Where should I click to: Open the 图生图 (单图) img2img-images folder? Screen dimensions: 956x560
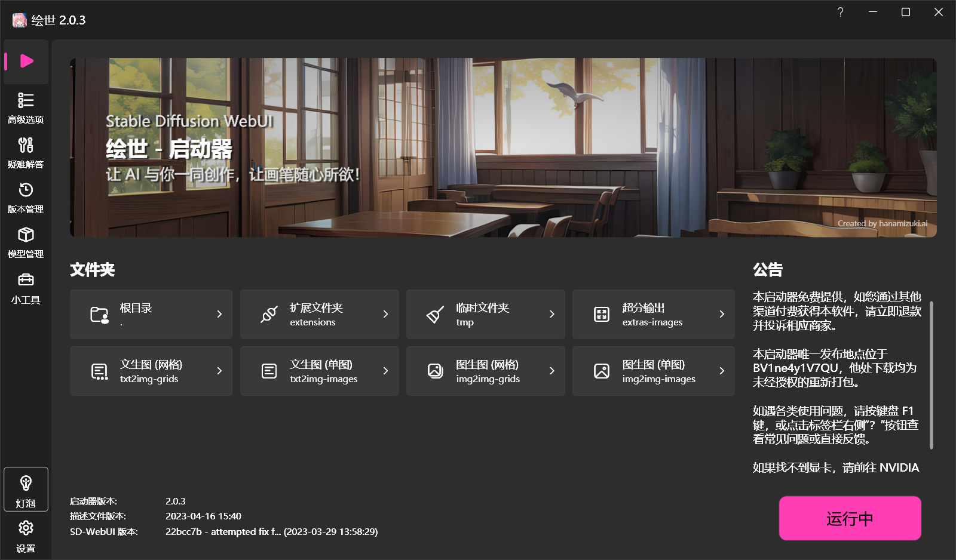[653, 371]
